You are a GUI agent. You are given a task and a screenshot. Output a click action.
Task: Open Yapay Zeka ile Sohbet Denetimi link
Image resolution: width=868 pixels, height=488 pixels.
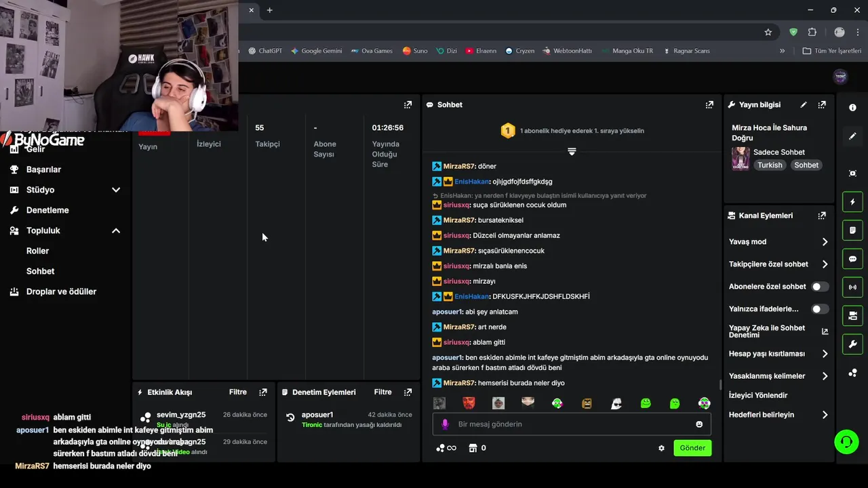point(778,331)
